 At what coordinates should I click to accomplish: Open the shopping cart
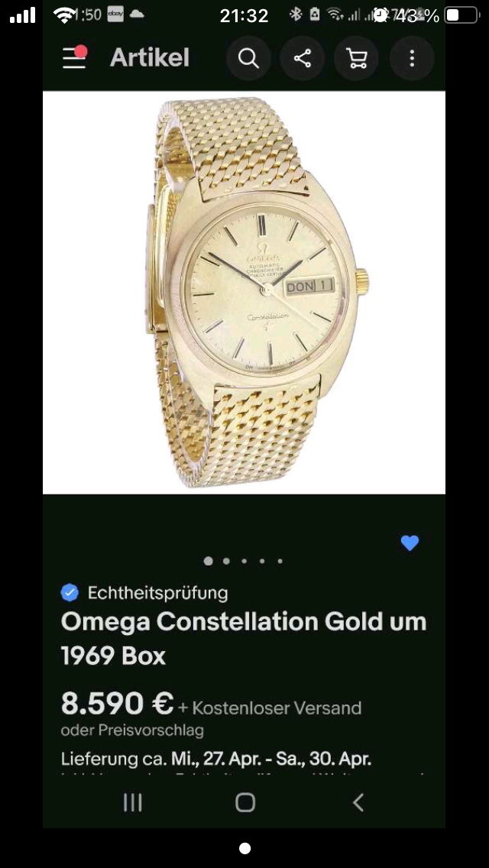click(357, 58)
